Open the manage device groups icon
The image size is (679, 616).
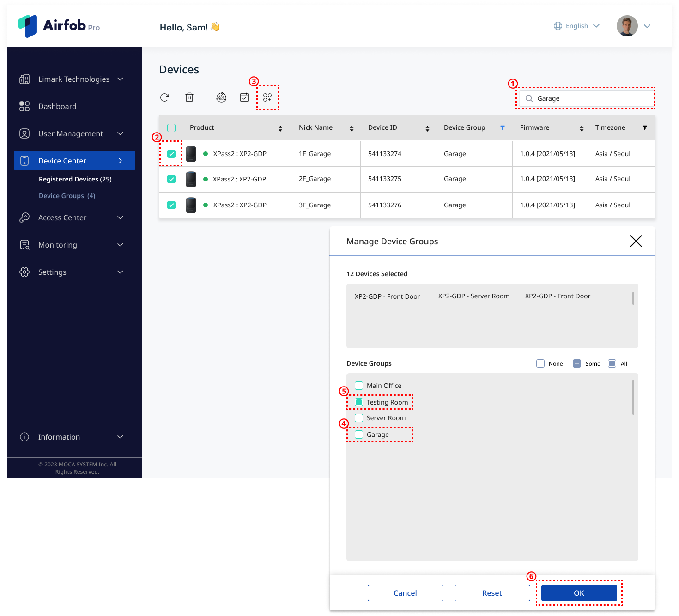[x=267, y=97]
